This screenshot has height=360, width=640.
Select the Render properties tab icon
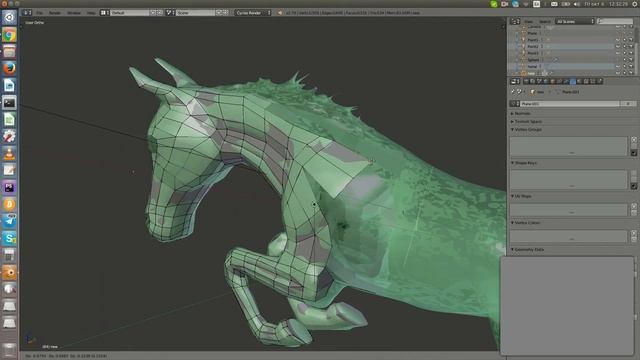[x=526, y=81]
